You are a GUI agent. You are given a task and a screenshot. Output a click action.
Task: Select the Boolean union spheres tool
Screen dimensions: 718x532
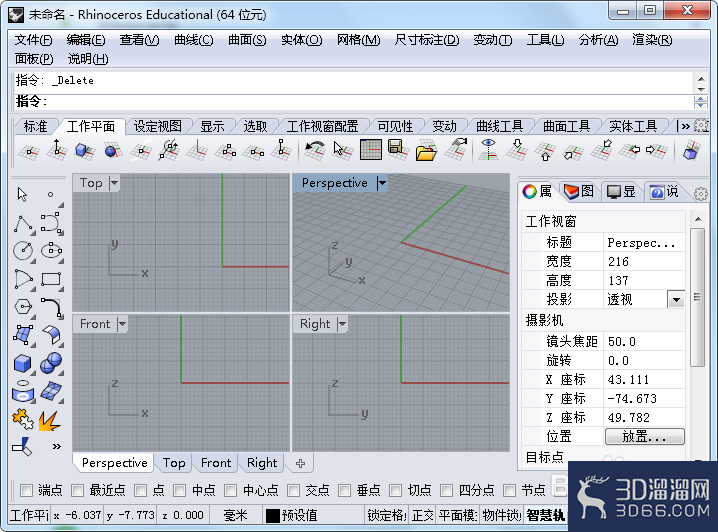click(51, 363)
